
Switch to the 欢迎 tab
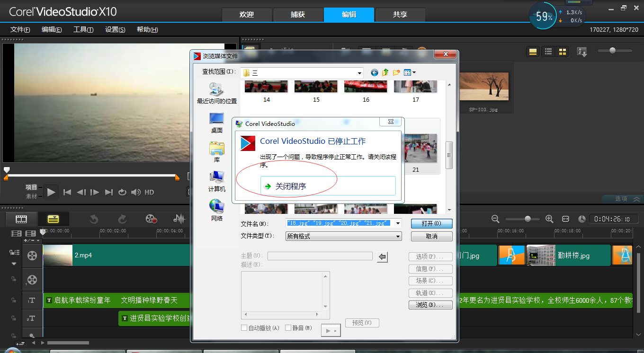(x=247, y=15)
